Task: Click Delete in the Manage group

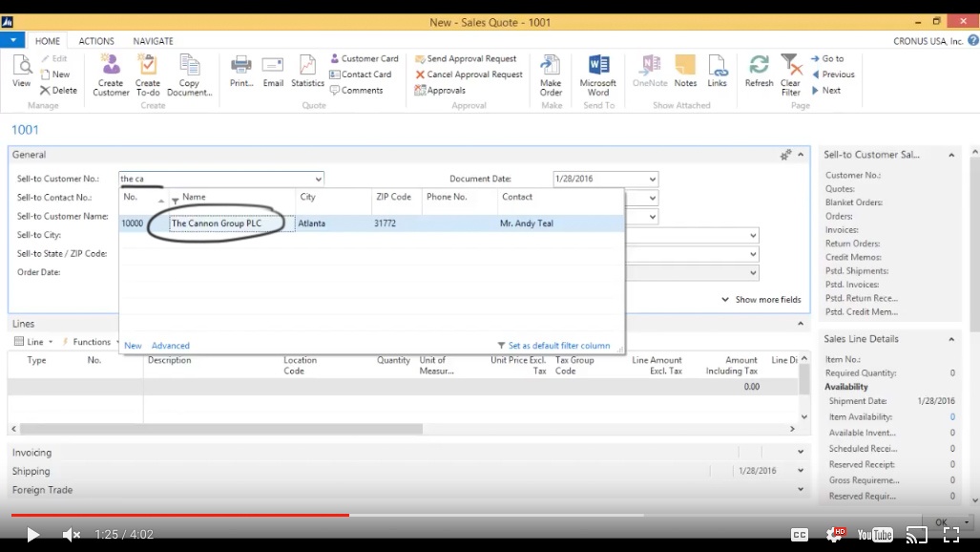Action: (x=59, y=90)
